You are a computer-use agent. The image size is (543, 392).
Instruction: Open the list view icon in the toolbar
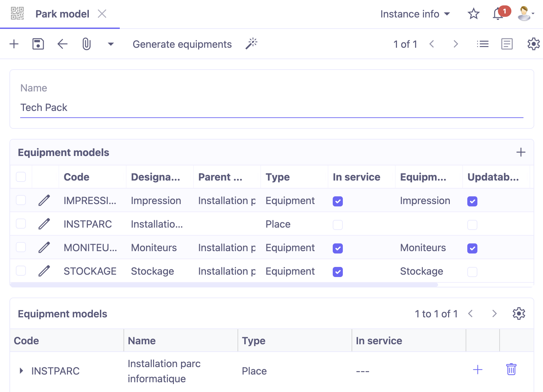tap(482, 44)
